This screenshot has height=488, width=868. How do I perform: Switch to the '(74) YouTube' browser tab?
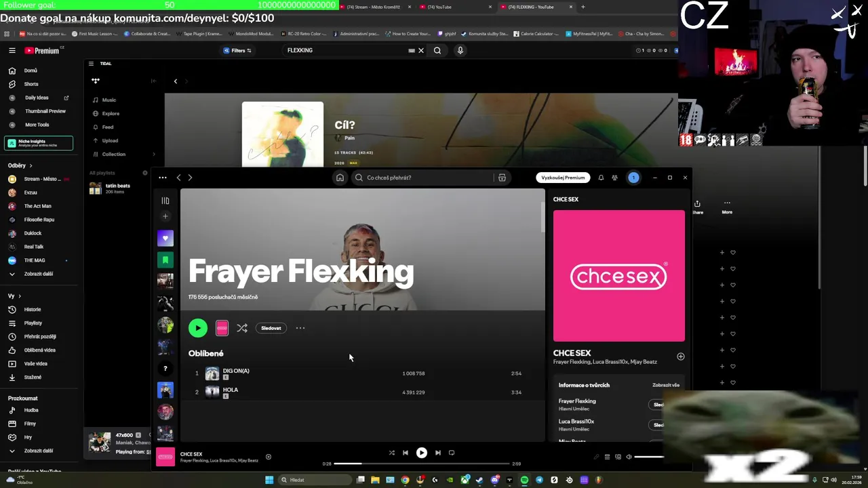click(x=456, y=7)
